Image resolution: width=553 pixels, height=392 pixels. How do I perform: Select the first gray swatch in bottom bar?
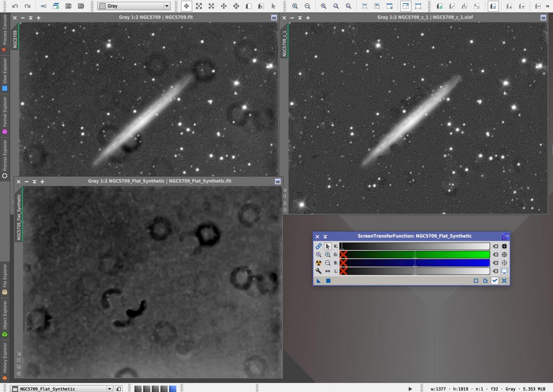pos(138,389)
